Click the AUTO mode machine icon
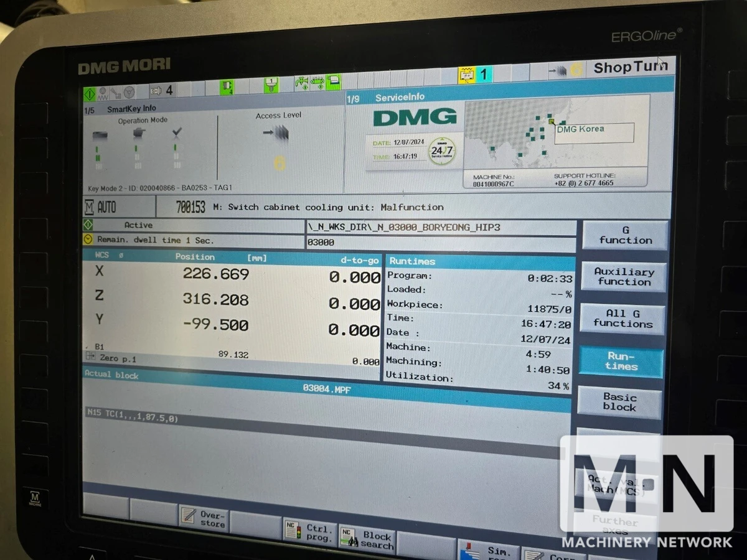This screenshot has height=560, width=747. tap(90, 207)
